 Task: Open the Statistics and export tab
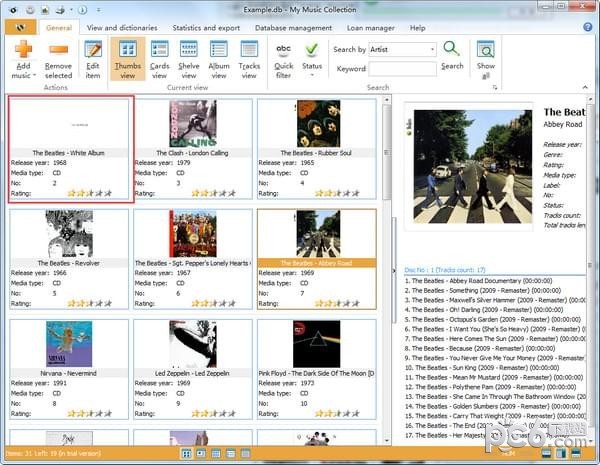coord(206,28)
